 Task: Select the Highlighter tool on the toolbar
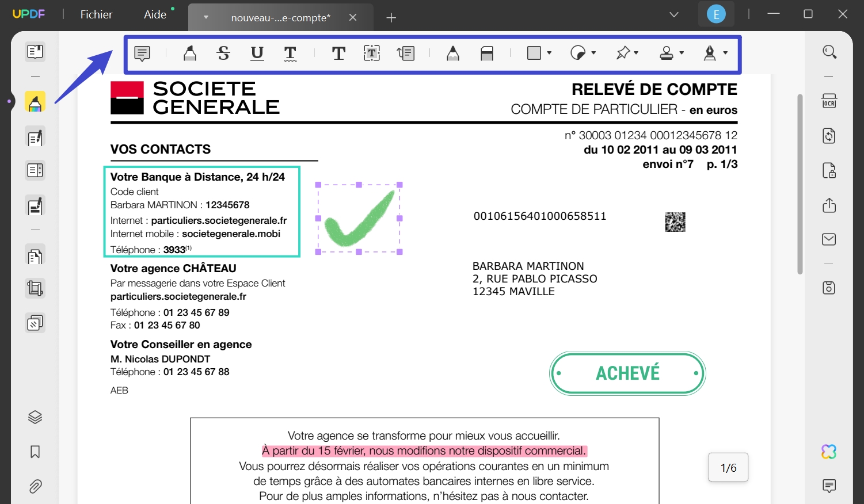189,53
